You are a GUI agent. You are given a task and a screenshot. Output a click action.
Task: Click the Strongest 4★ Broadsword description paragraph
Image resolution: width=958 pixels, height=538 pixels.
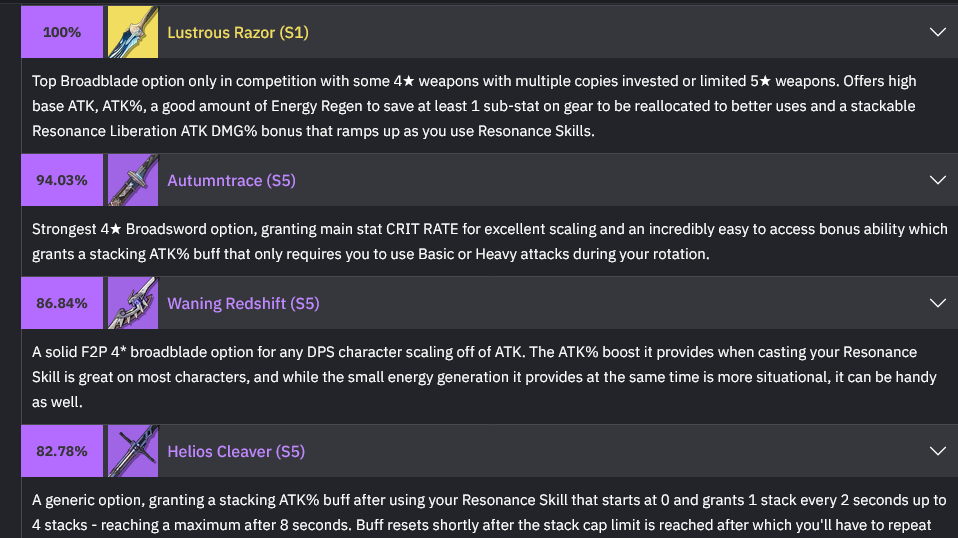tap(489, 241)
